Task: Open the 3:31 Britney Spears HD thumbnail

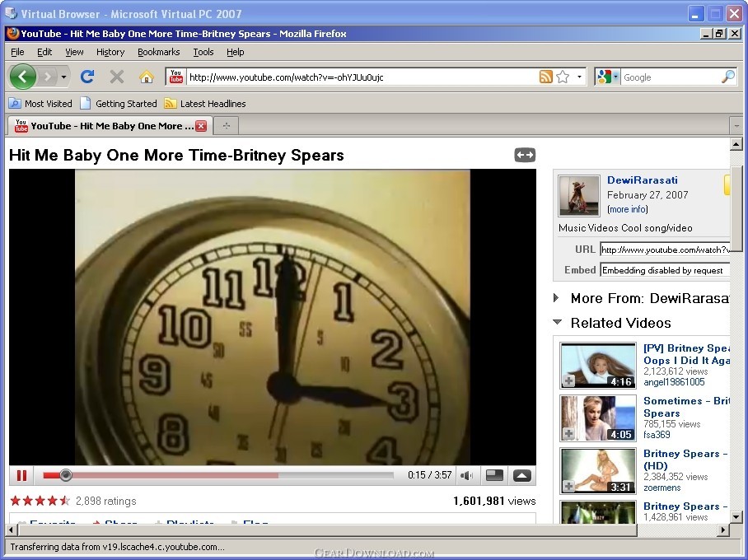Action: [x=598, y=470]
